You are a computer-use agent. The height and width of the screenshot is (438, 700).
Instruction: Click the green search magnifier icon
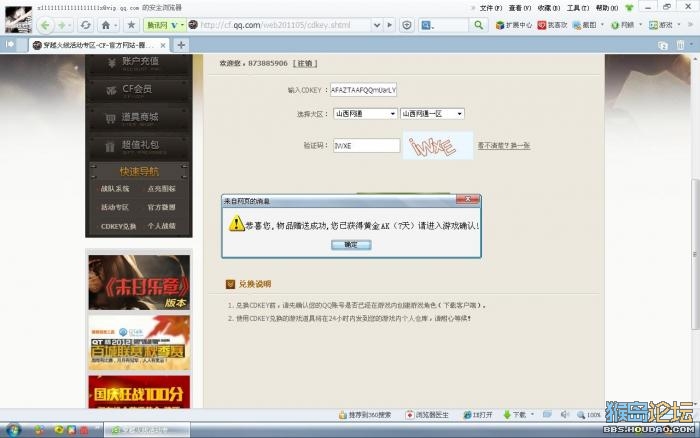click(x=479, y=25)
